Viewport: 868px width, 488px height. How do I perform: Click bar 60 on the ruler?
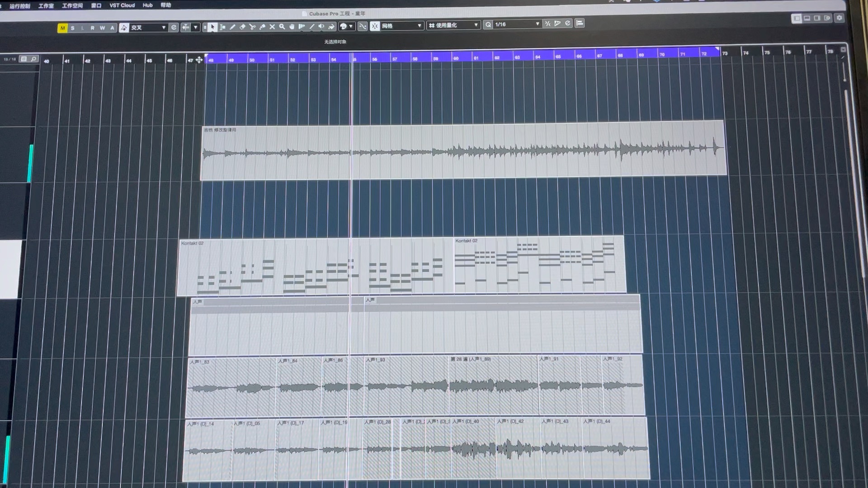(456, 57)
